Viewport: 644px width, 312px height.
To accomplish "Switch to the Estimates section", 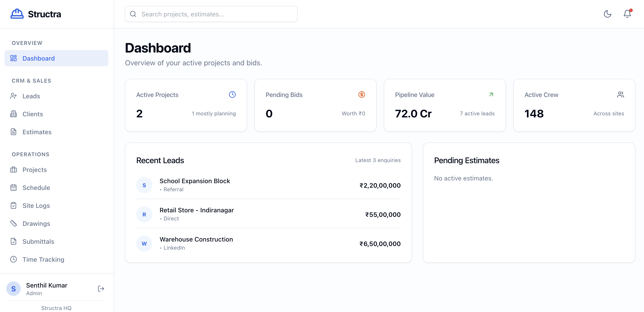I will (37, 132).
